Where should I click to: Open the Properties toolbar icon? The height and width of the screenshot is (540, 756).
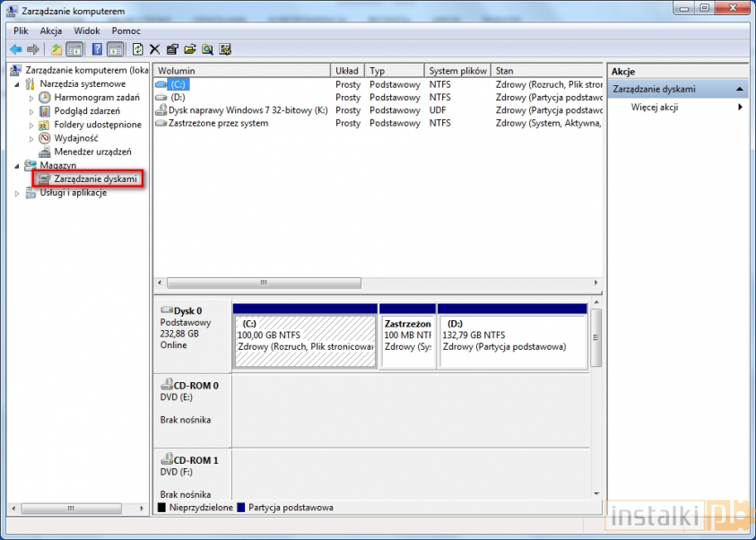171,49
